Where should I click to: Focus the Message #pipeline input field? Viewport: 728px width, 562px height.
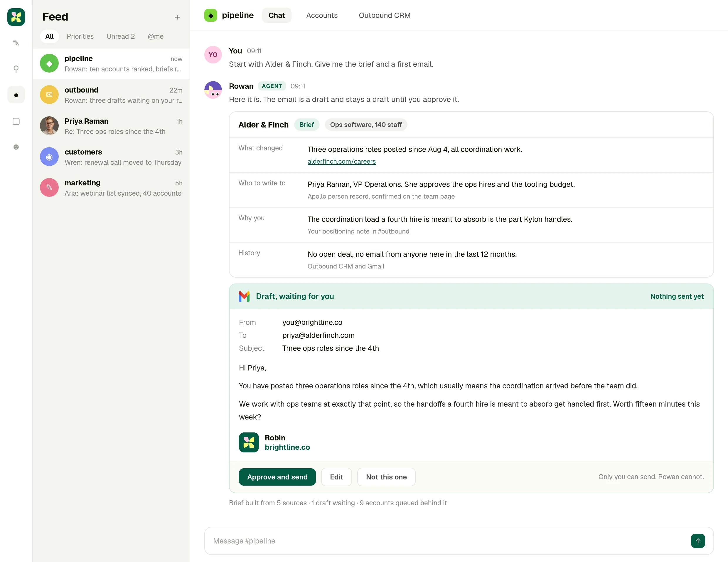point(459,541)
